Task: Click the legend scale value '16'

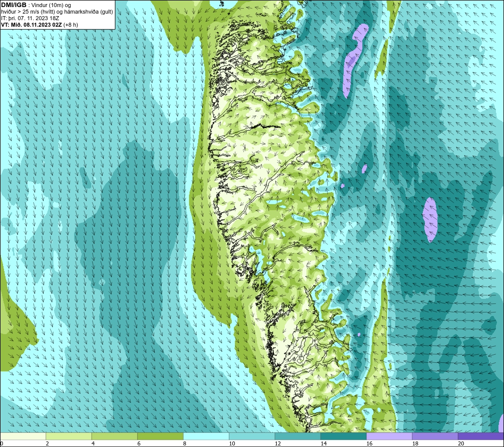Action: [369, 443]
